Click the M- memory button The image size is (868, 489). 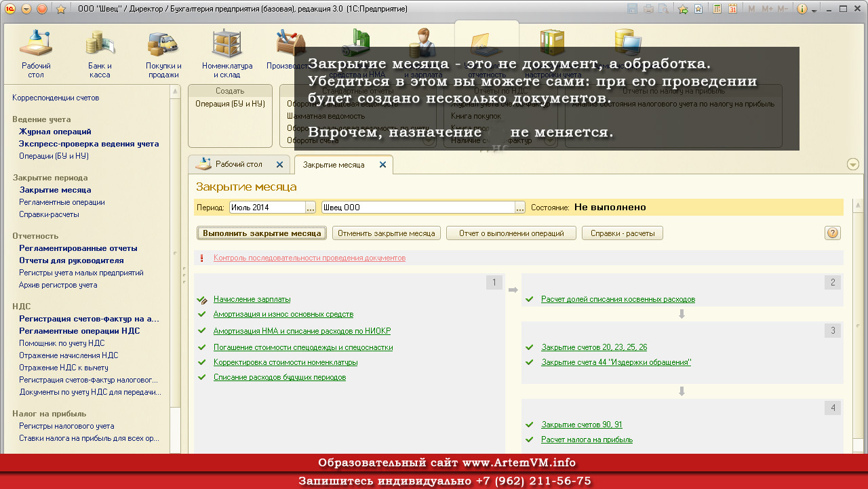point(783,9)
